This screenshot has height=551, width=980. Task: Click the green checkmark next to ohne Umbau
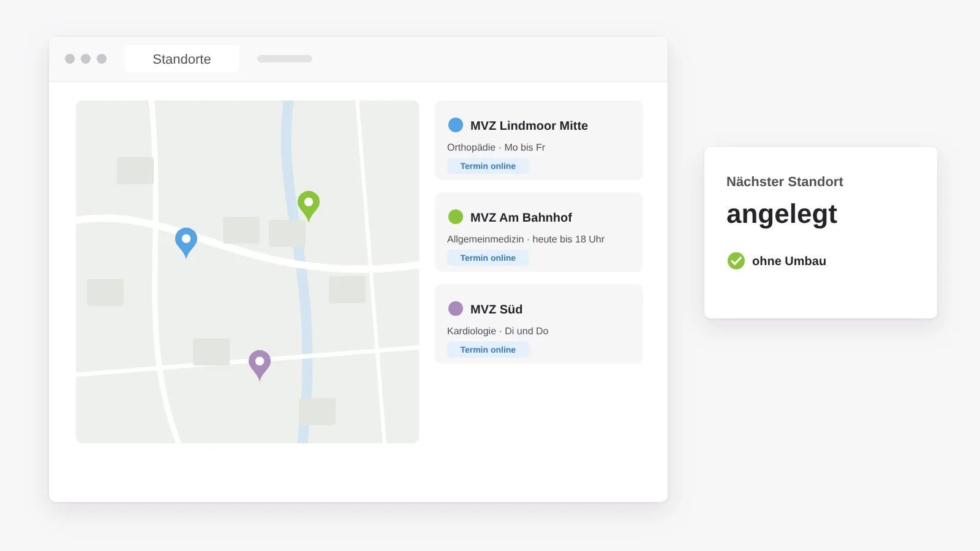point(736,261)
